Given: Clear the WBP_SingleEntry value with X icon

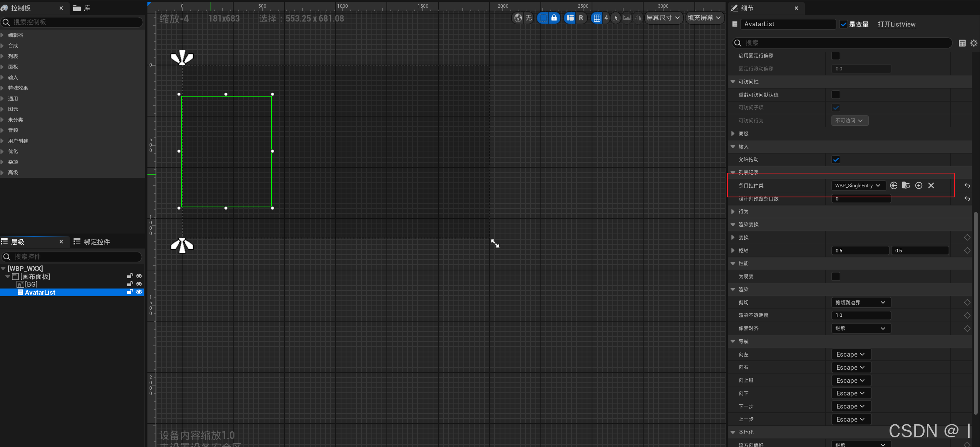Looking at the screenshot, I should [931, 185].
